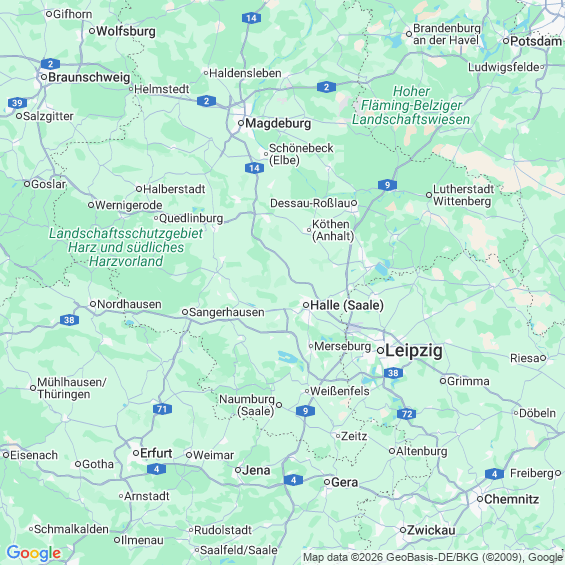Select the Halle (Saale) city marker
Image resolution: width=565 pixels, height=565 pixels.
(x=306, y=305)
